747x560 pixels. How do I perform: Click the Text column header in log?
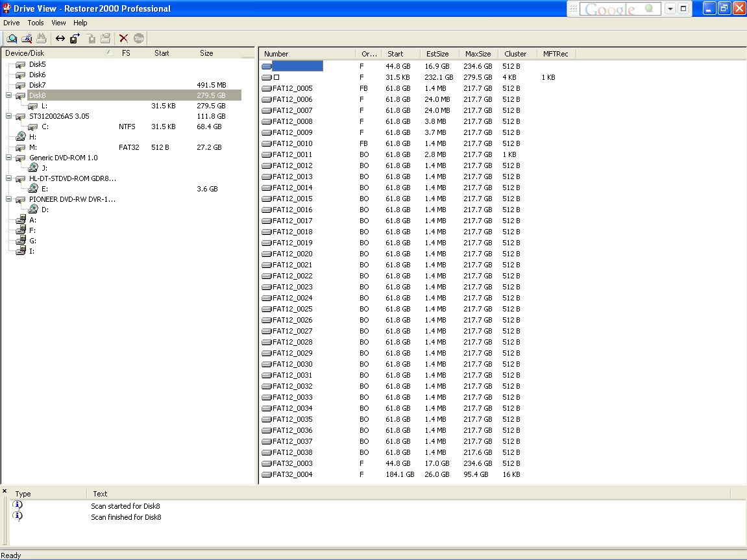click(409, 494)
